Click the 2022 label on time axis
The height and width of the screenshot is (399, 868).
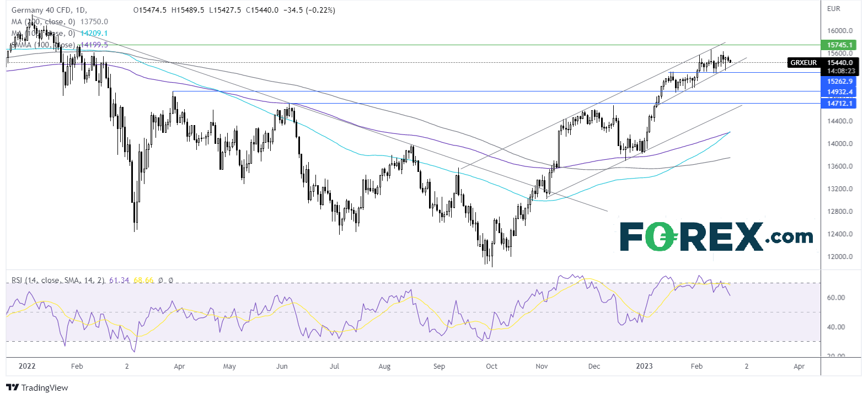tap(26, 366)
